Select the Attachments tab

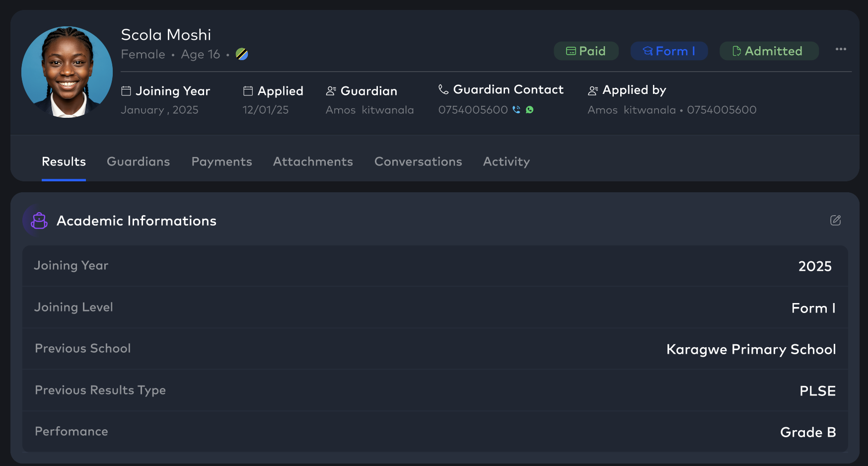click(313, 161)
